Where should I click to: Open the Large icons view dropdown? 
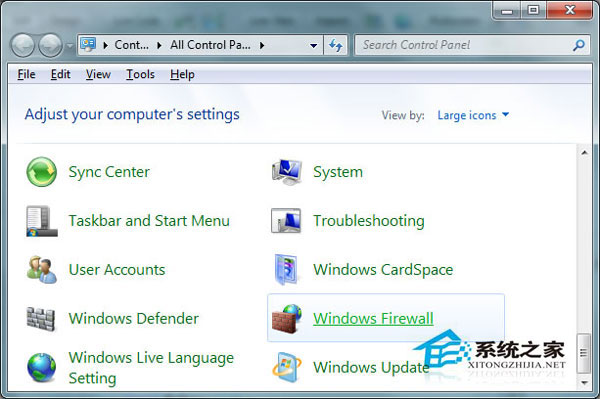pos(473,115)
